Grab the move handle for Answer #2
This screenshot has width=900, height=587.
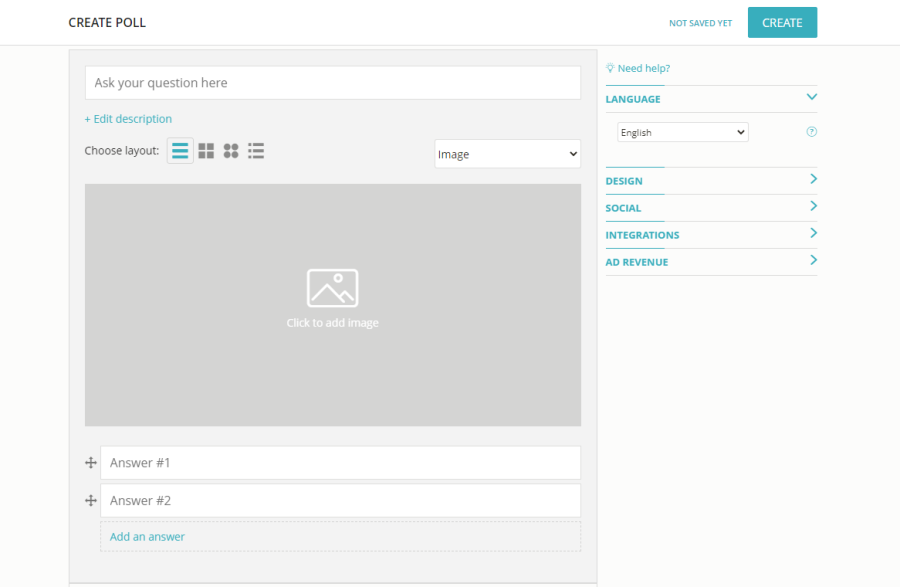(91, 500)
